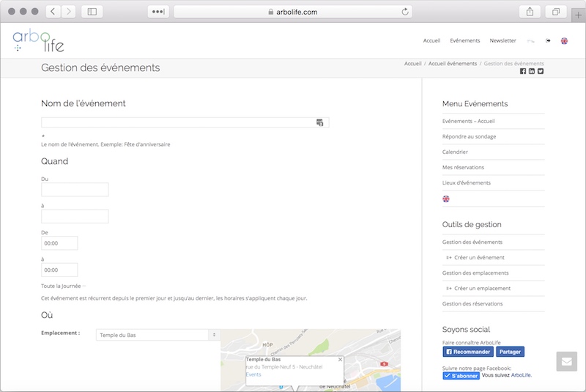The image size is (586, 392).
Task: Open Répondre au sondage sidebar link
Action: 469,136
